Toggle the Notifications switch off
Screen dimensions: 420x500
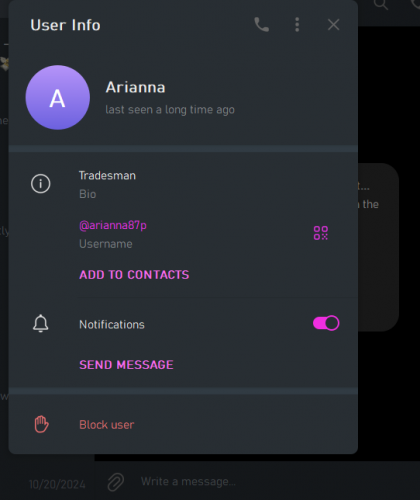[x=326, y=323]
